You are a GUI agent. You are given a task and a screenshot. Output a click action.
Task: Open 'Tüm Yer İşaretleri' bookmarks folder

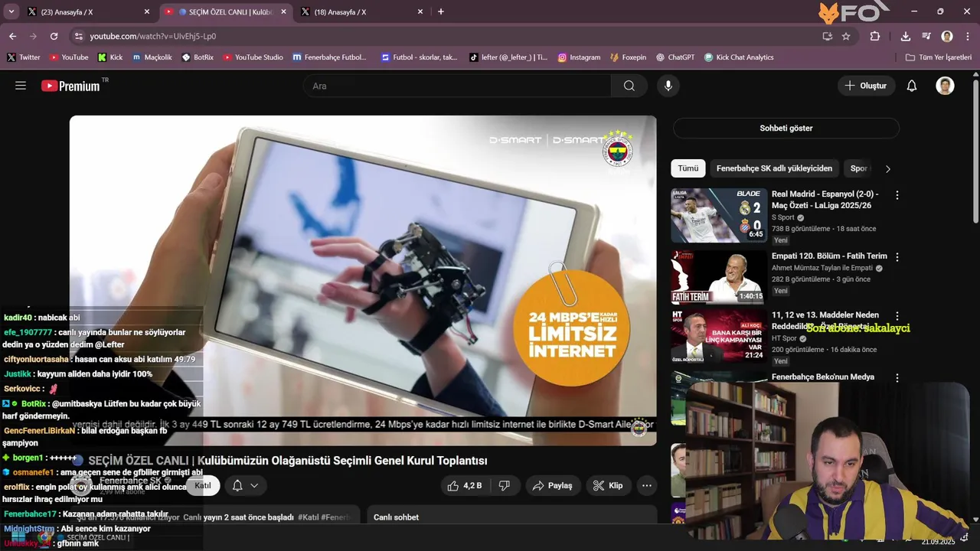(x=938, y=57)
